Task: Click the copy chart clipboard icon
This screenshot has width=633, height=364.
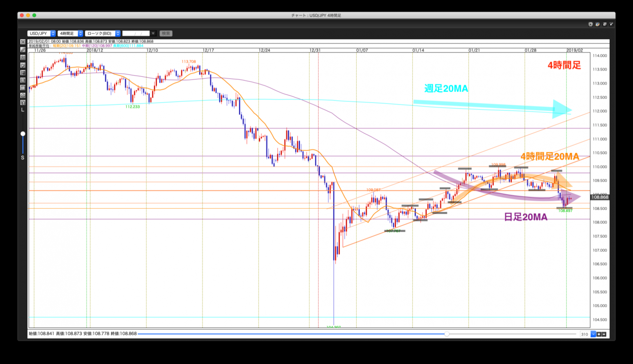Action: (23, 103)
